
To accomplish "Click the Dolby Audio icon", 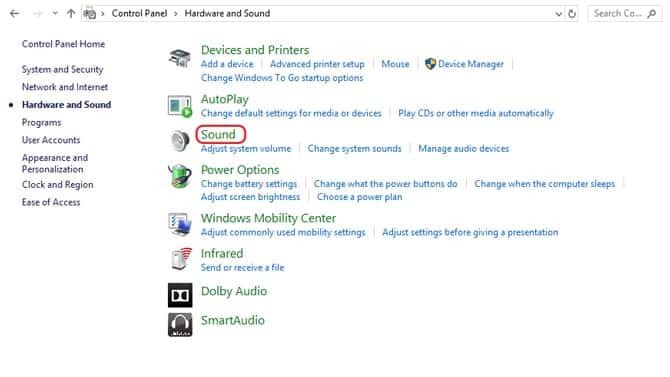I will [x=180, y=295].
